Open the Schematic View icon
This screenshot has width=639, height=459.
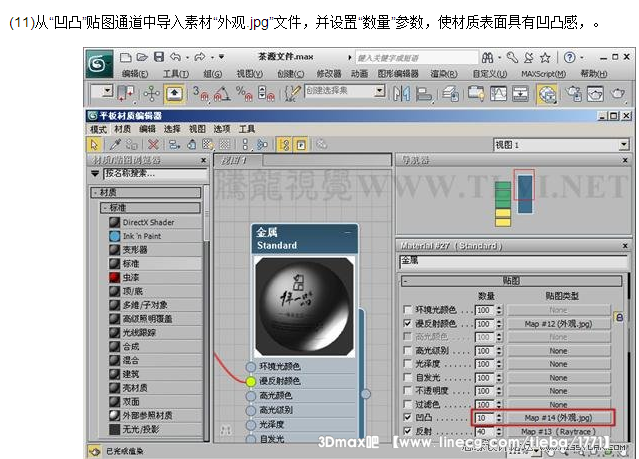pyautogui.click(x=520, y=94)
